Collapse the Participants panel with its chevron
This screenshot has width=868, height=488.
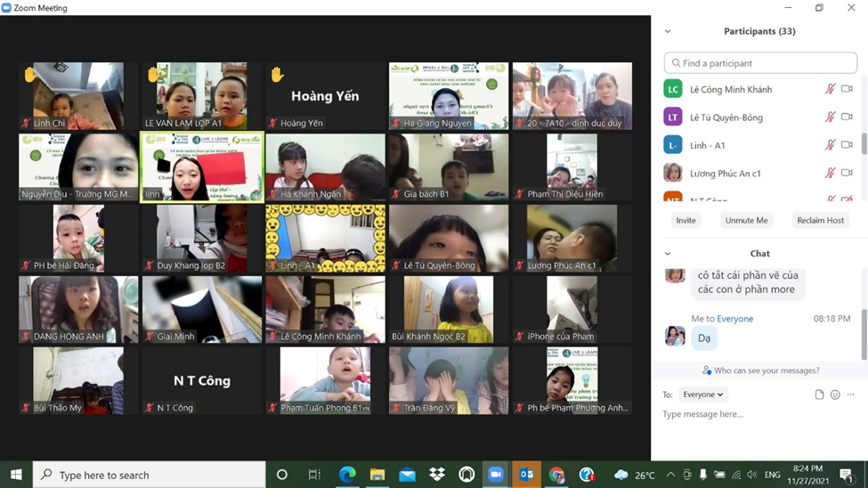668,31
